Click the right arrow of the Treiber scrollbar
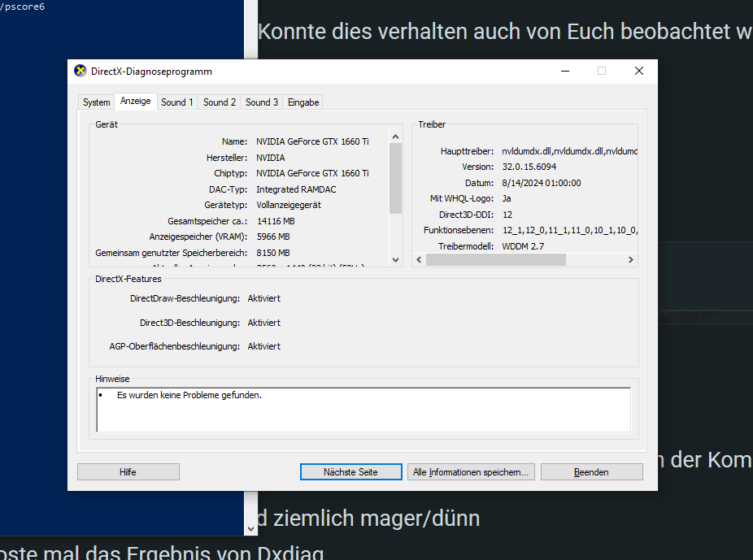 [631, 259]
